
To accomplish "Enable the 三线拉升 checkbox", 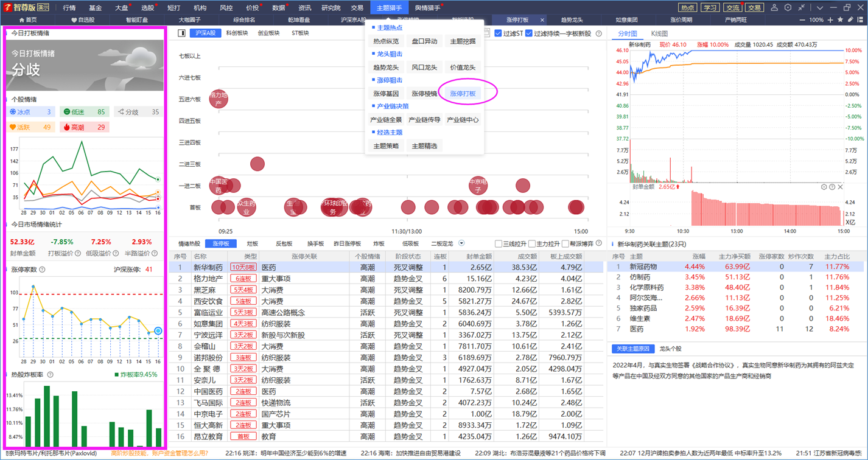I will pyautogui.click(x=499, y=244).
